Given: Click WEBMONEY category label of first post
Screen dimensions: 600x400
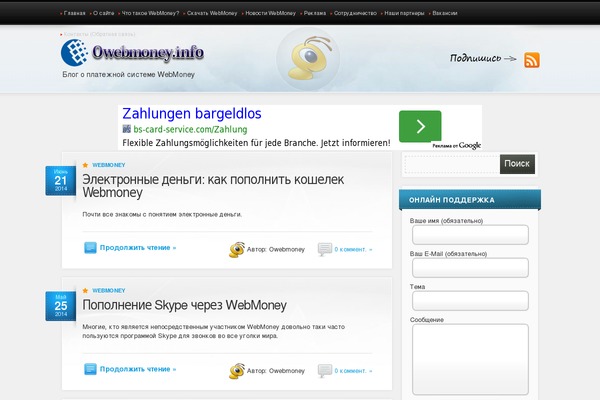Looking at the screenshot, I should click(109, 165).
